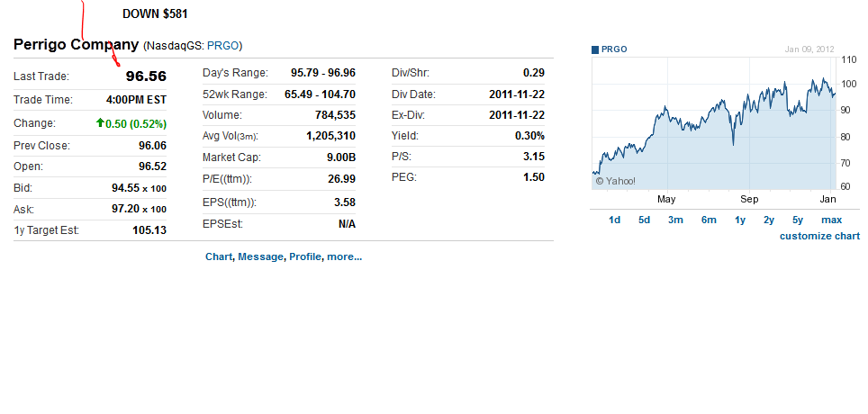Click the PEG value 1.50
The image size is (868, 414).
(x=534, y=177)
